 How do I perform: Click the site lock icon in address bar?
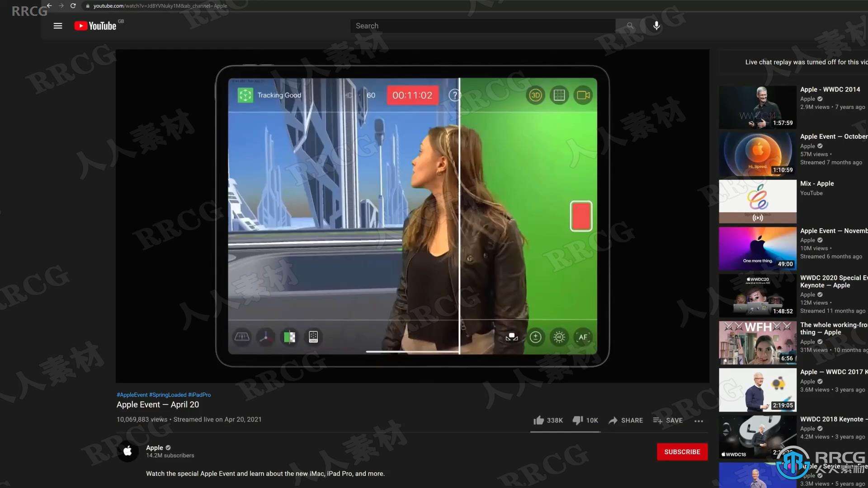(x=88, y=6)
